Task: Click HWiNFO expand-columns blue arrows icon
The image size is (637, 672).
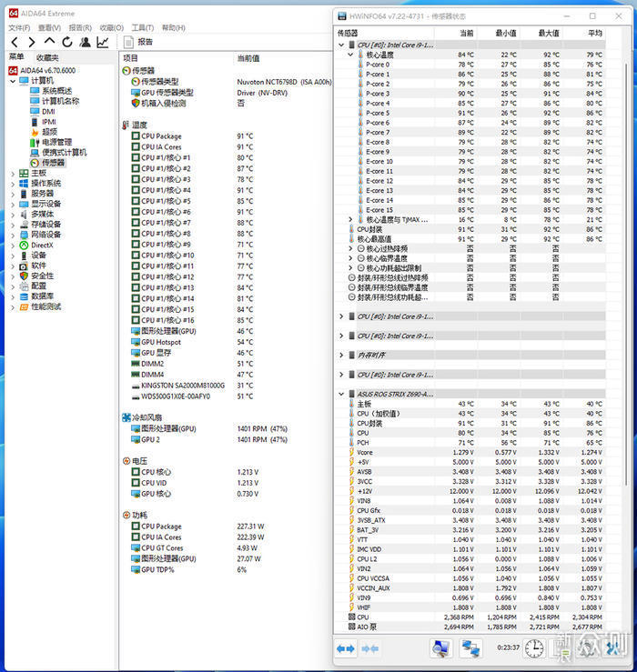Action: pos(346,649)
